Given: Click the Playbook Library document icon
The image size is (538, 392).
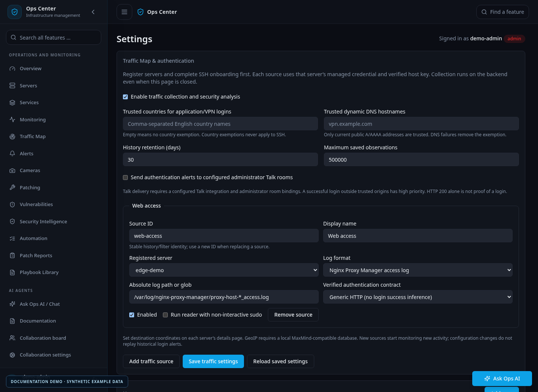Looking at the screenshot, I should [x=12, y=273].
